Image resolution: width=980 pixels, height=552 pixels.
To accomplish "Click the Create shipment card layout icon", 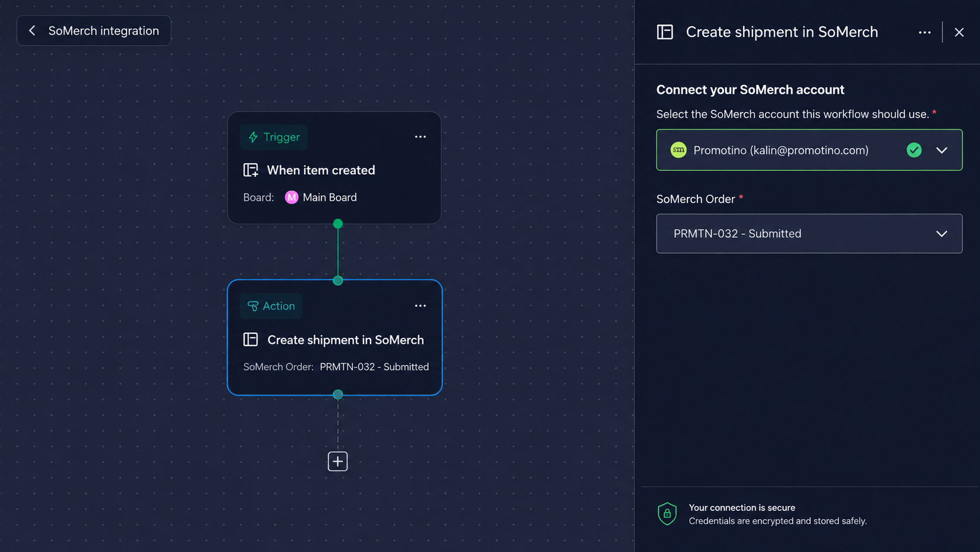I will [251, 339].
